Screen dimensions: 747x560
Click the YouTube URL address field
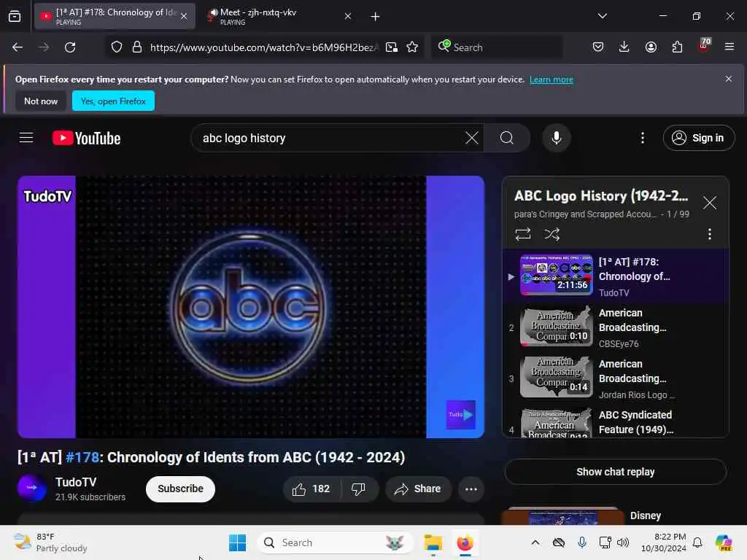[x=264, y=47]
